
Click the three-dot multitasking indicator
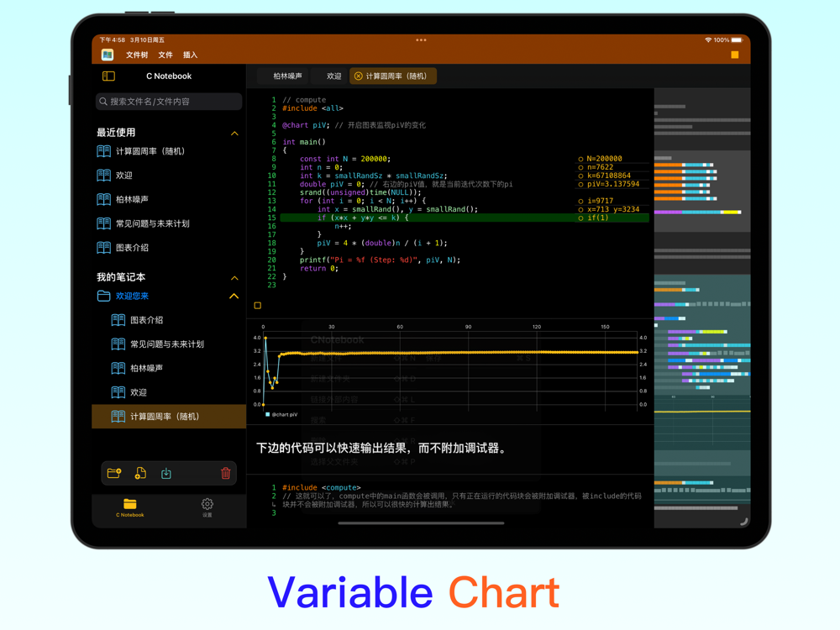click(421, 40)
